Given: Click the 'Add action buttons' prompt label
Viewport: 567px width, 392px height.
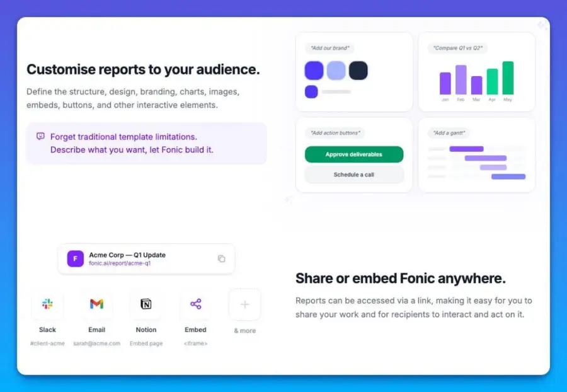Looking at the screenshot, I should (x=335, y=133).
